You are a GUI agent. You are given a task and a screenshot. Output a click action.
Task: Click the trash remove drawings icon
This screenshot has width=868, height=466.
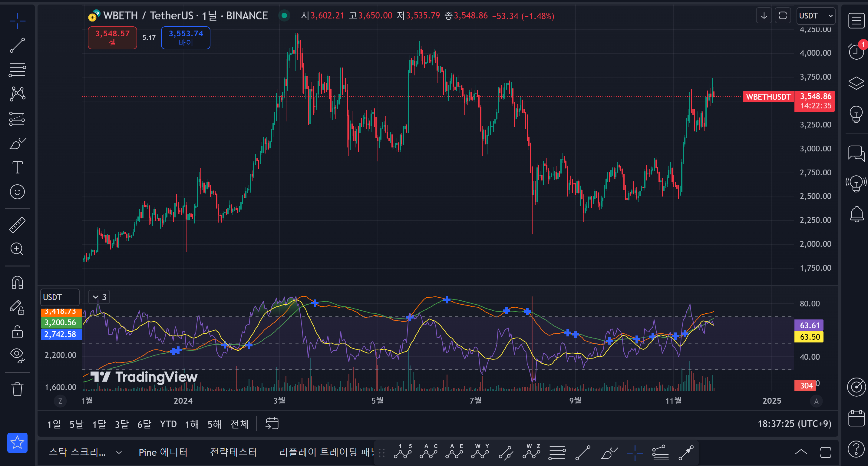(17, 389)
